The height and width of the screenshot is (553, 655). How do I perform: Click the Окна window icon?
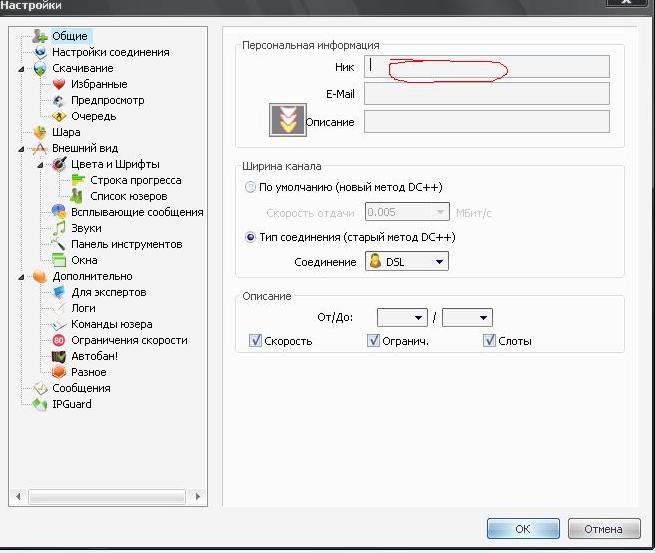[x=59, y=260]
